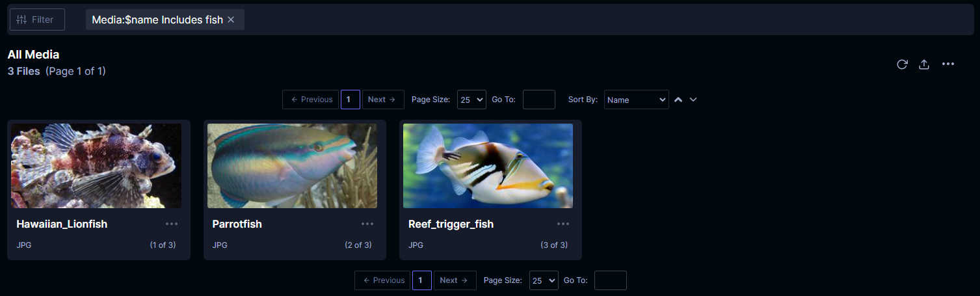Open the Reef_trigger_fish image thumbnail
The width and height of the screenshot is (980, 296).
coord(488,166)
